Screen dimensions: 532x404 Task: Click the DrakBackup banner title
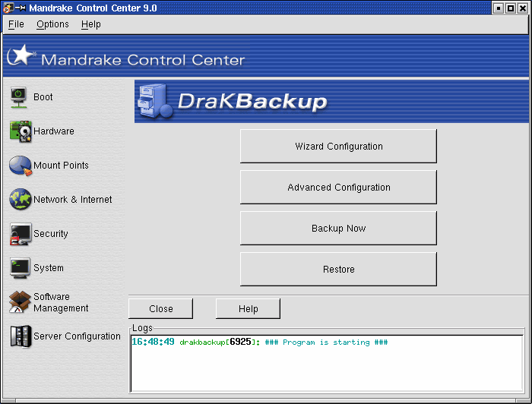point(252,101)
